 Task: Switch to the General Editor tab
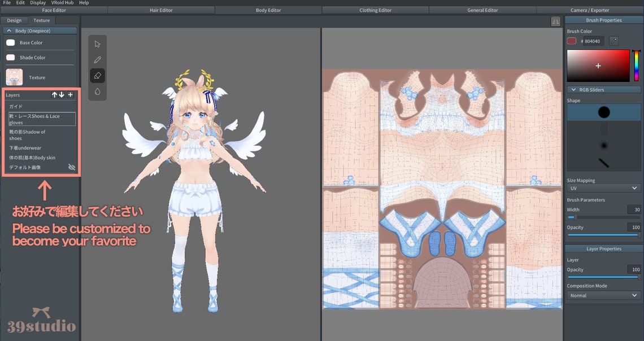[x=482, y=10]
